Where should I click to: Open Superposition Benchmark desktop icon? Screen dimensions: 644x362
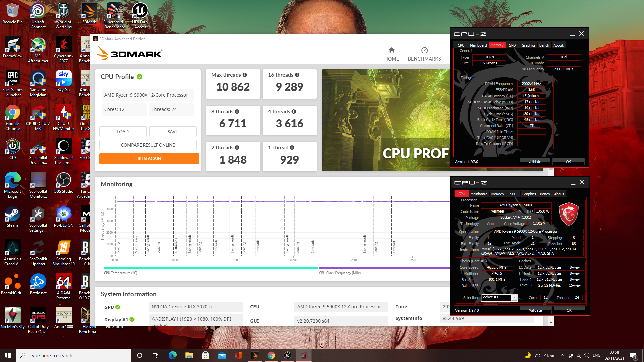114,16
